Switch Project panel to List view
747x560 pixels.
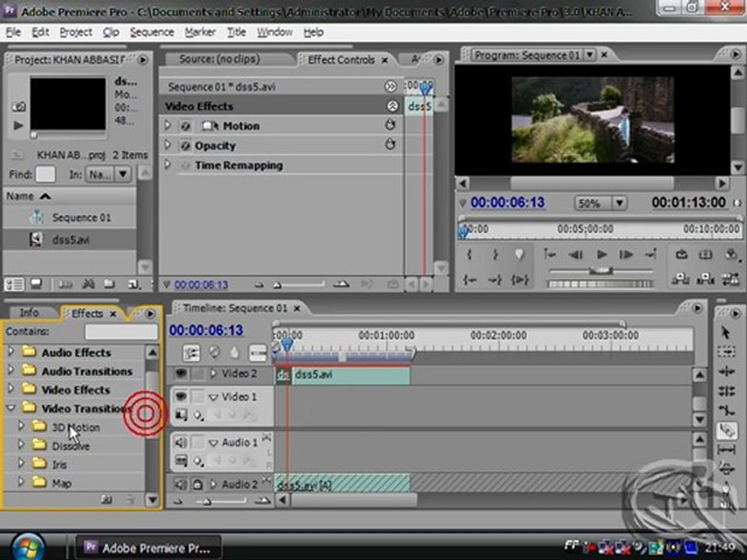[14, 285]
